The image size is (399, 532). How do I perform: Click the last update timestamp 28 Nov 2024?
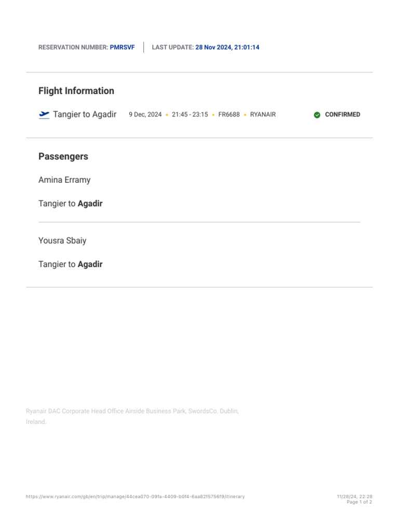[x=227, y=47]
